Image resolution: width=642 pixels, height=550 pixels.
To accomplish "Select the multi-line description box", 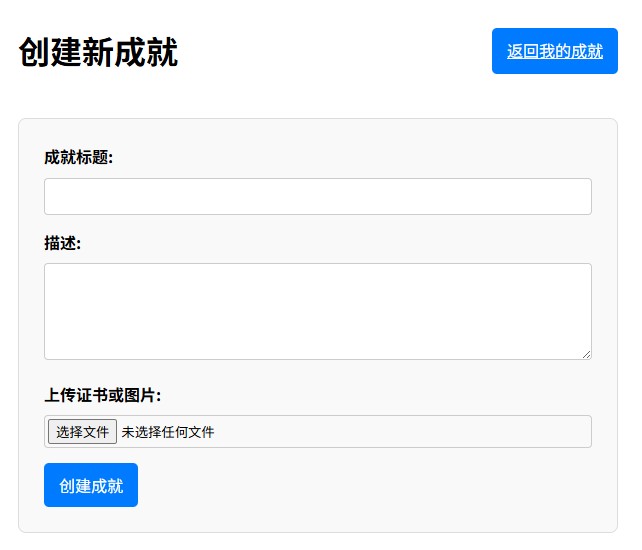I will pyautogui.click(x=317, y=311).
